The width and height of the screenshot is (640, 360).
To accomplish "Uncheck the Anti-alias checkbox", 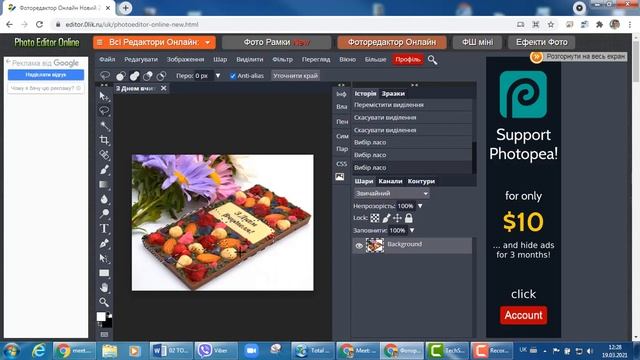I will click(233, 76).
